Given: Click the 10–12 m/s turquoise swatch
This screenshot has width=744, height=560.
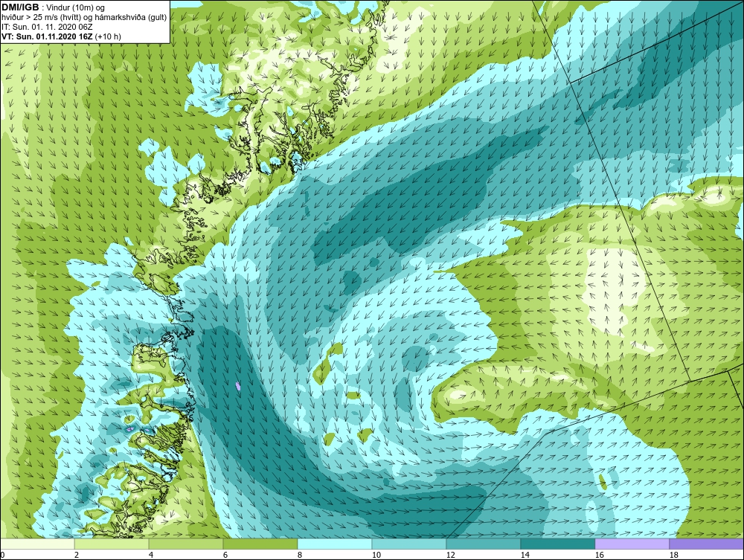Looking at the screenshot, I should coord(409,544).
